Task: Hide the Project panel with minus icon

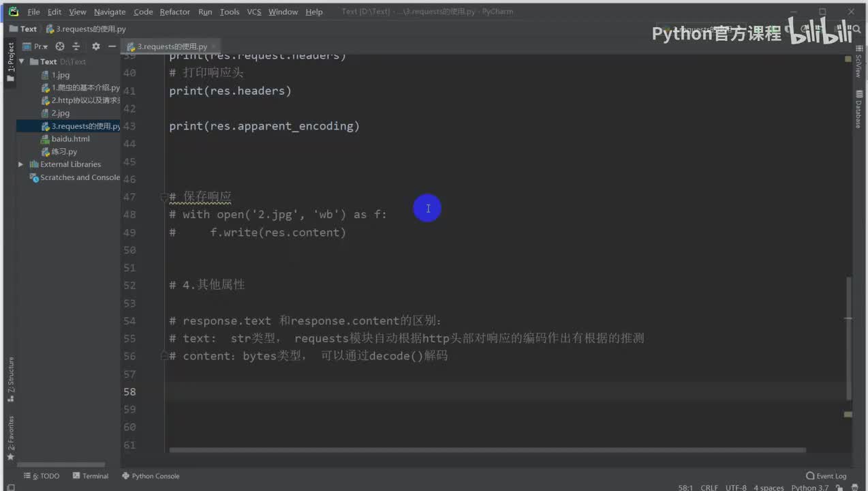Action: [112, 46]
